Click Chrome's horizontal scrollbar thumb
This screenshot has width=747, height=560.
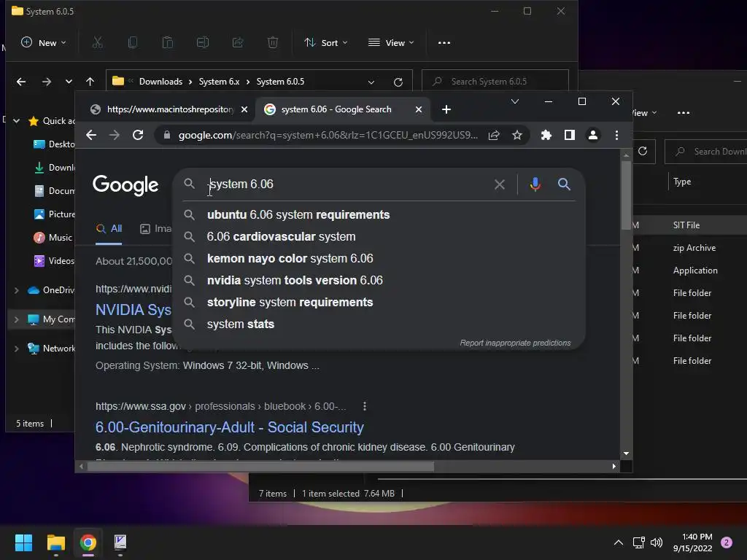[260, 466]
